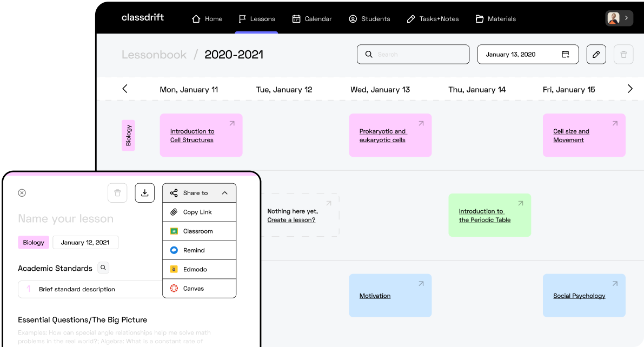Download the lesson using the download icon

pos(144,193)
